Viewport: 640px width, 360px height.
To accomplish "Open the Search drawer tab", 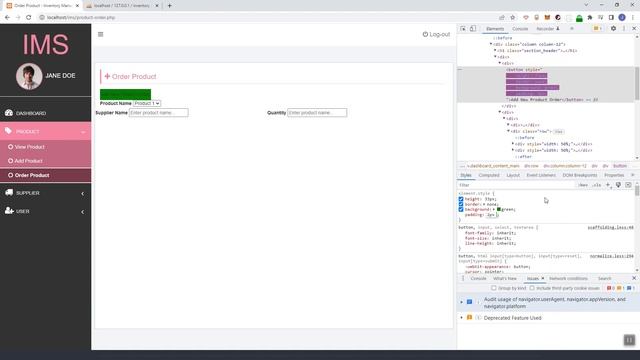I will point(604,278).
